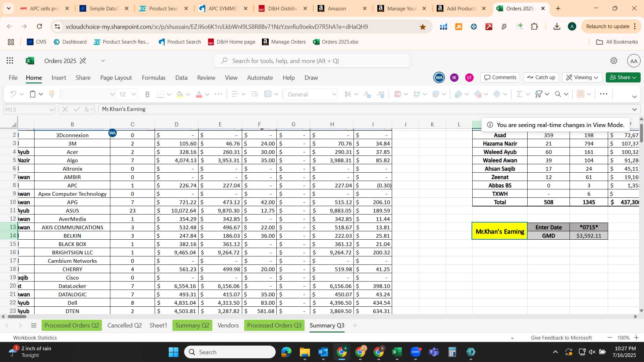Click the Conditional Formatting icon
This screenshot has width=644, height=362.
pyautogui.click(x=397, y=94)
